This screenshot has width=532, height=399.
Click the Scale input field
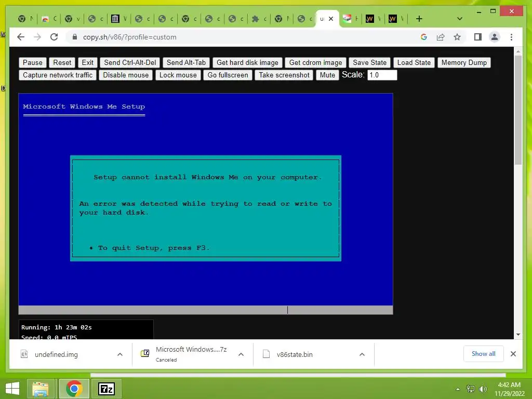click(x=382, y=75)
